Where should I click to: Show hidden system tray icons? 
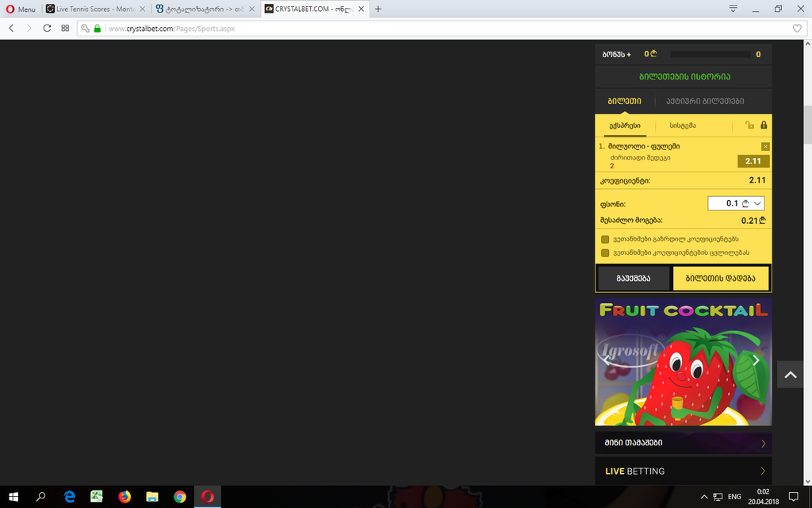coord(704,497)
